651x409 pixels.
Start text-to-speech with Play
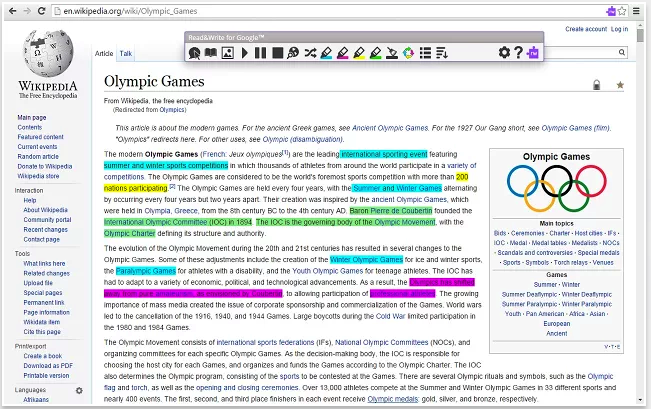point(245,53)
